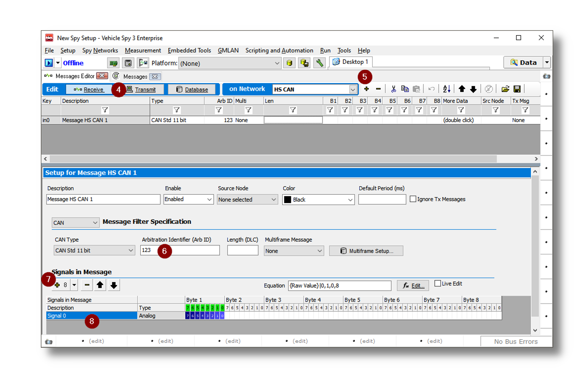Open the Spy Networks menu
Viewport: 588px width, 381px height.
(x=100, y=51)
